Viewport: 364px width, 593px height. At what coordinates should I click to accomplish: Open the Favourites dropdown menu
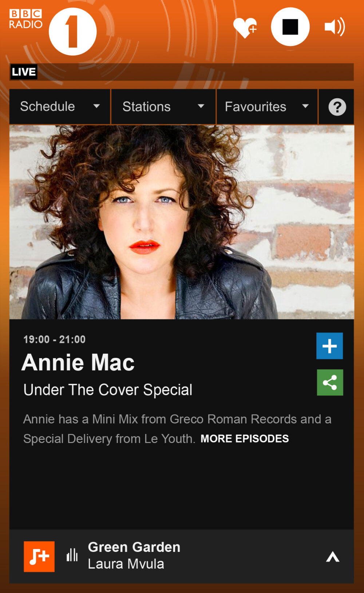click(267, 107)
